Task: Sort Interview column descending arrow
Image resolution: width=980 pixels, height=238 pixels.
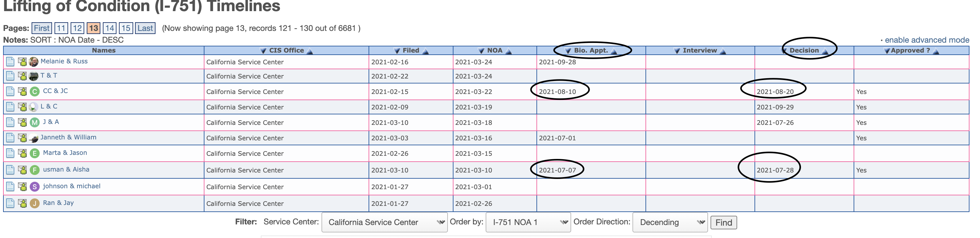Action: (x=677, y=51)
